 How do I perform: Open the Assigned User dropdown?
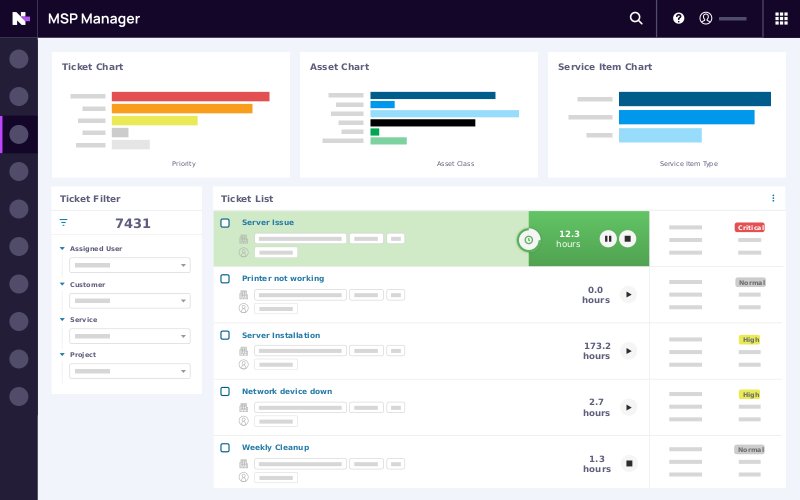click(130, 265)
